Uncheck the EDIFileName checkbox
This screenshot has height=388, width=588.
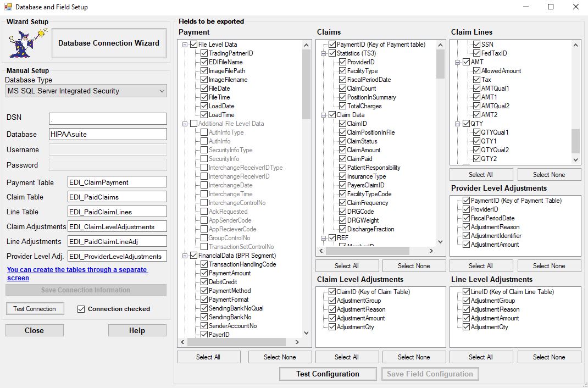coord(204,62)
